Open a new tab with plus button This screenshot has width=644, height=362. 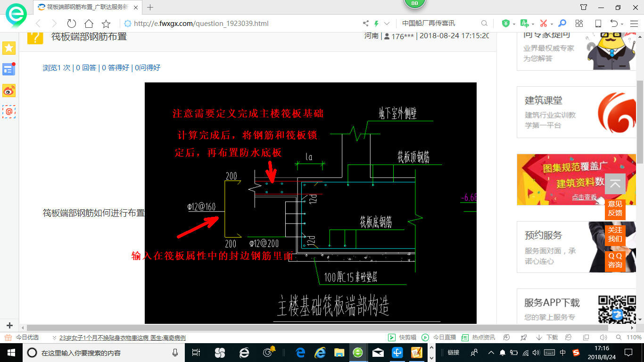[150, 7]
